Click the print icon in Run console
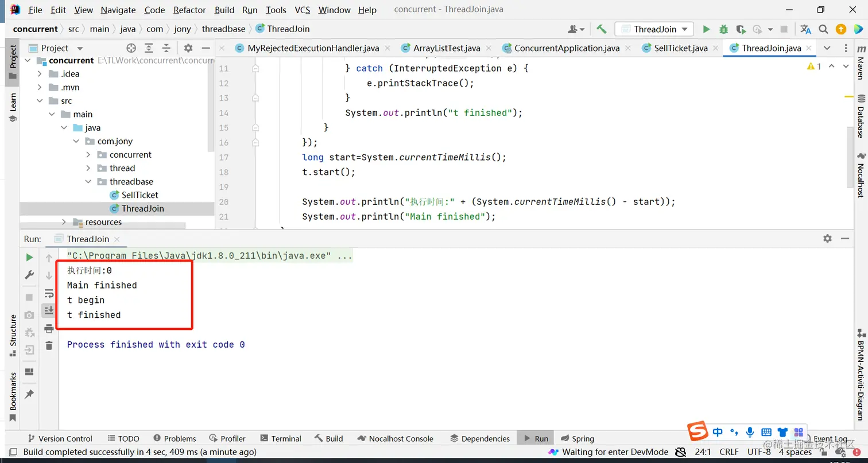This screenshot has width=868, height=463. [49, 328]
